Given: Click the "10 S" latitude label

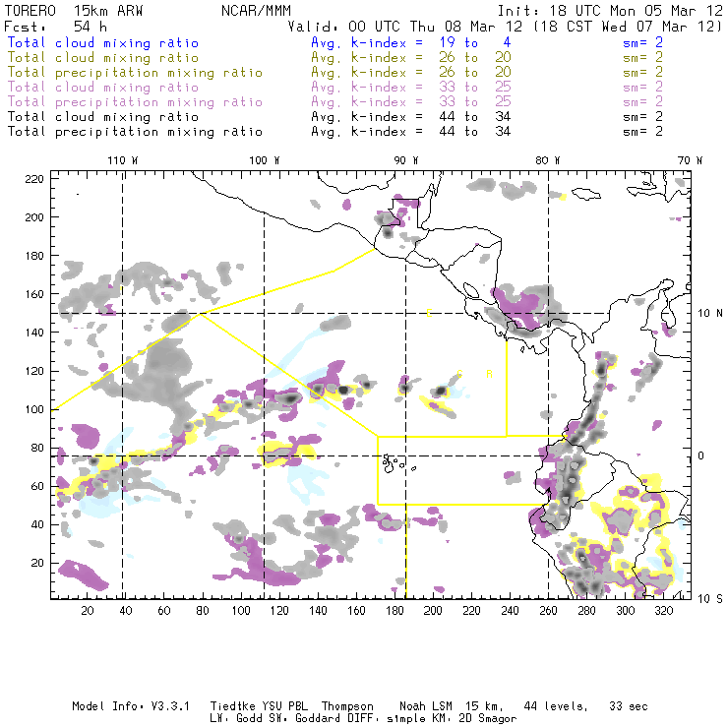Looking at the screenshot, I should [x=710, y=599].
